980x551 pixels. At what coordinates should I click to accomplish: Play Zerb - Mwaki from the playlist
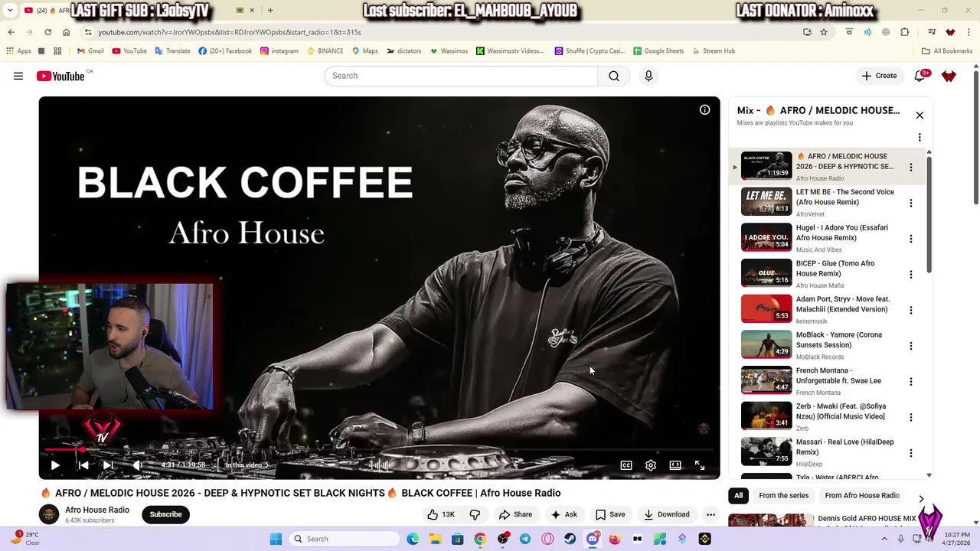[766, 416]
